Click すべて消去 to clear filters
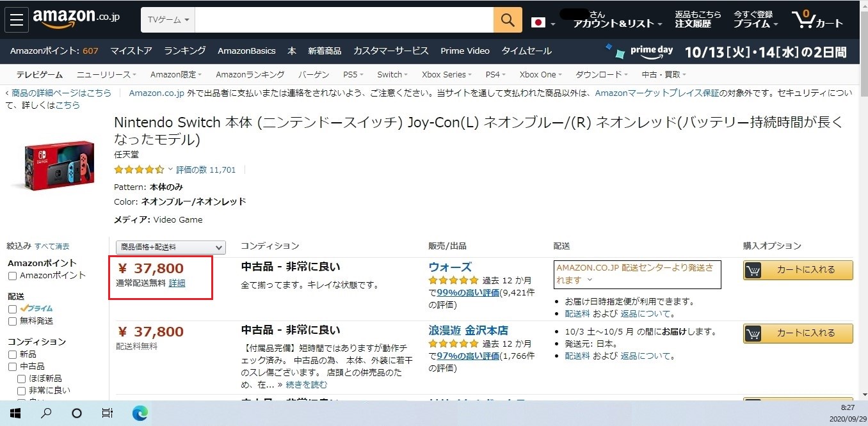Image resolution: width=868 pixels, height=426 pixels. (x=52, y=246)
